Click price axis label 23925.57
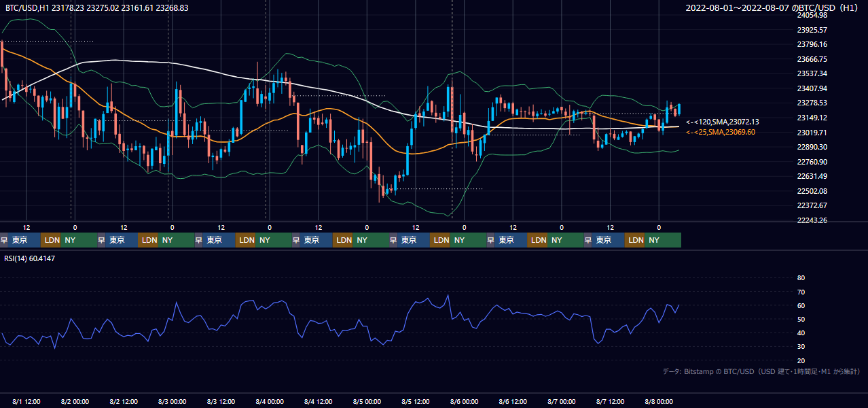 [x=812, y=30]
